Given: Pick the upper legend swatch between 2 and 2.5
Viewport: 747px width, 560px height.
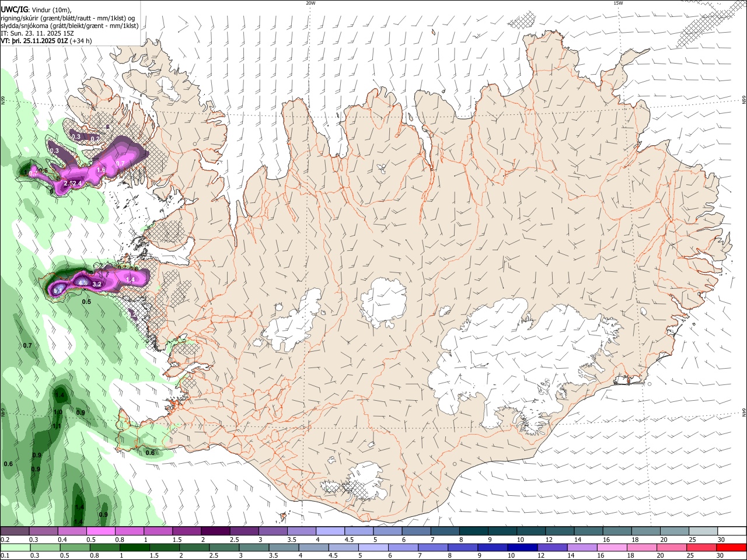Looking at the screenshot, I should click(215, 531).
